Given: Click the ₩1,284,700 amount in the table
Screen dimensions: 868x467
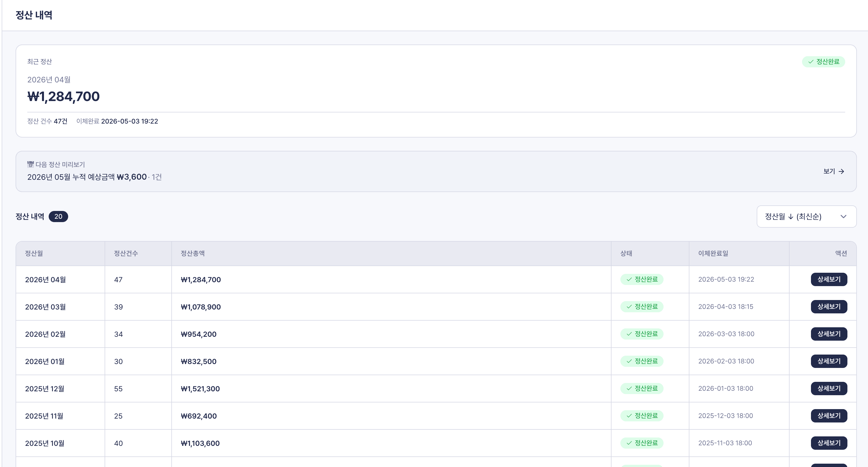Looking at the screenshot, I should tap(201, 279).
